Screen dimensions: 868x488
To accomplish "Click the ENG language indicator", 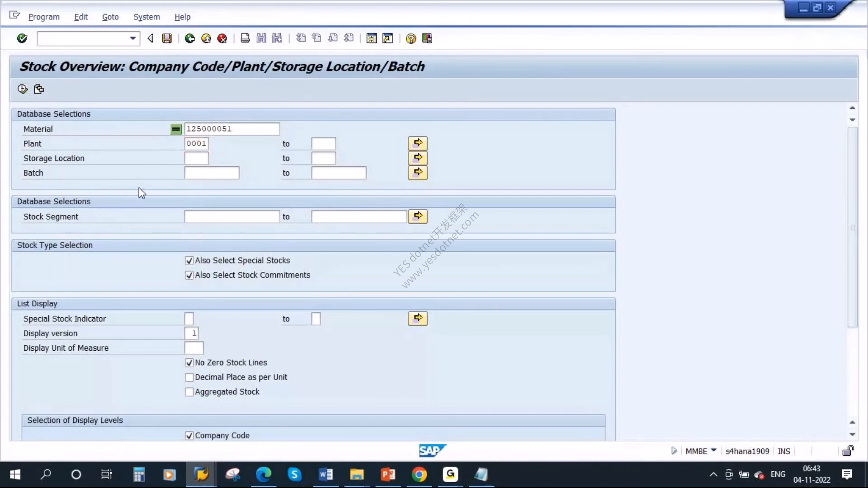I will (x=778, y=474).
